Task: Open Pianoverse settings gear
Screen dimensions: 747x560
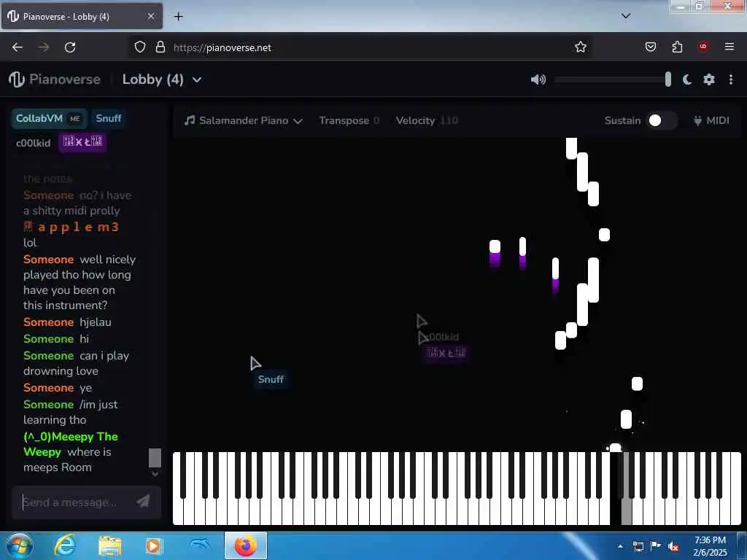Action: click(x=709, y=79)
